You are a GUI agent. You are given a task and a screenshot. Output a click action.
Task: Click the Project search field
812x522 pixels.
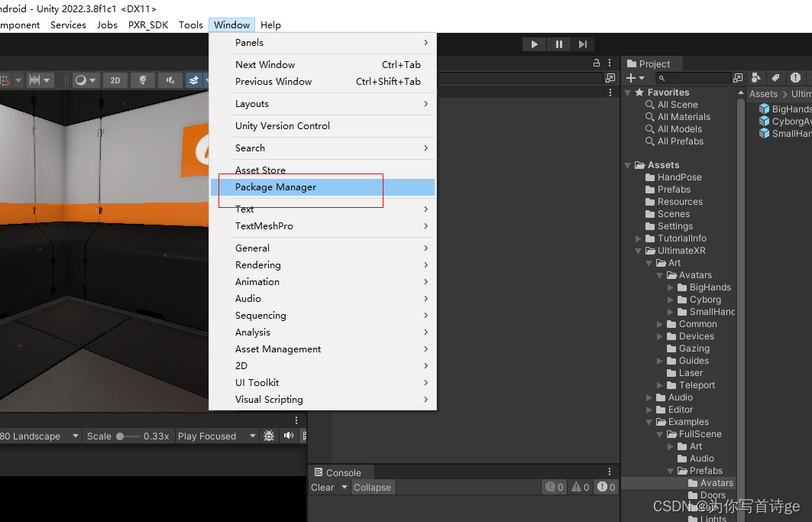point(692,78)
